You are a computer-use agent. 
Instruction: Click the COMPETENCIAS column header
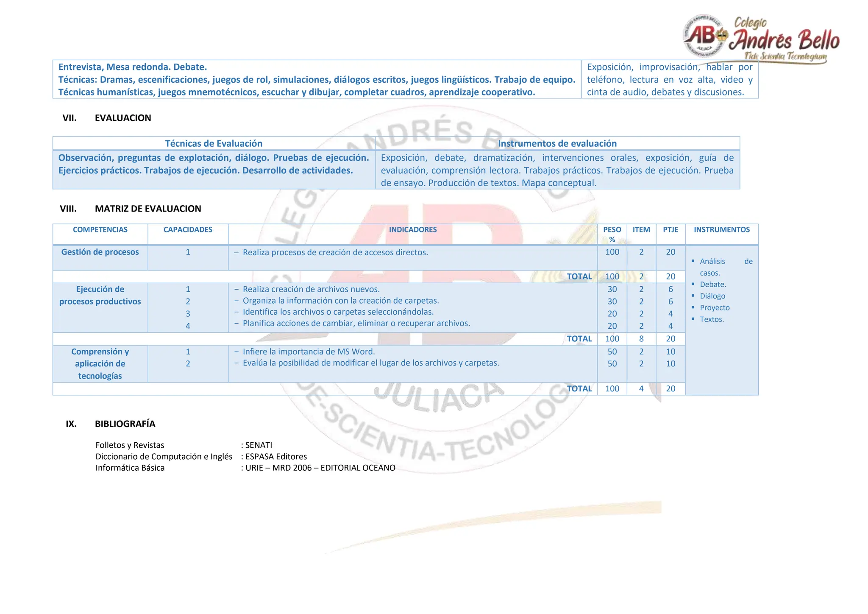tap(100, 229)
